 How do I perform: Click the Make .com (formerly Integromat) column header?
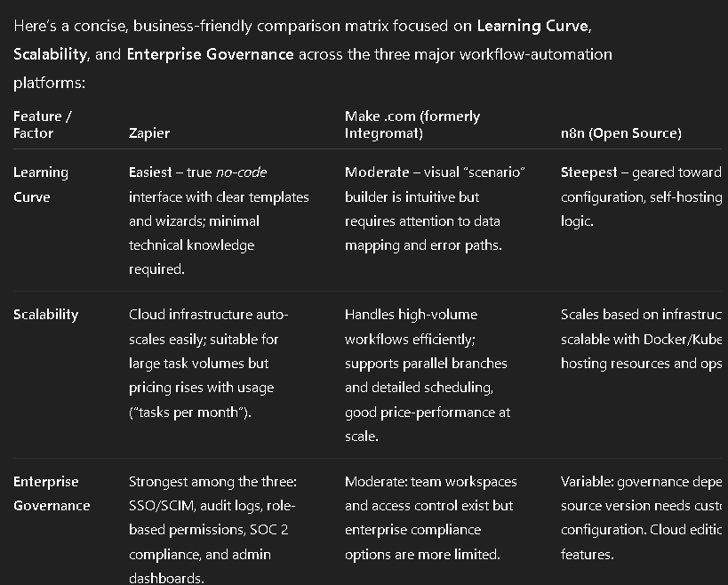(x=412, y=124)
